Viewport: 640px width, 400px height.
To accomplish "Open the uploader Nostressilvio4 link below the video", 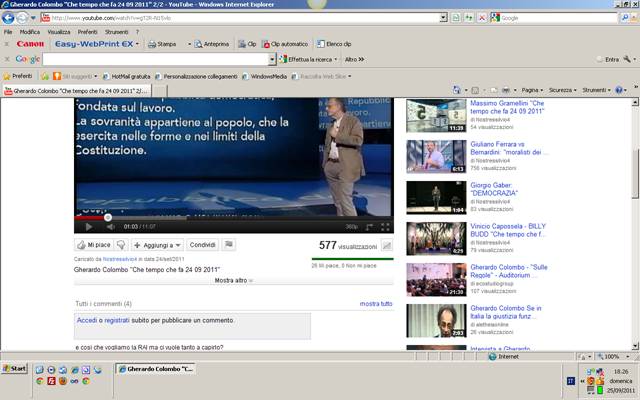I will click(120, 259).
